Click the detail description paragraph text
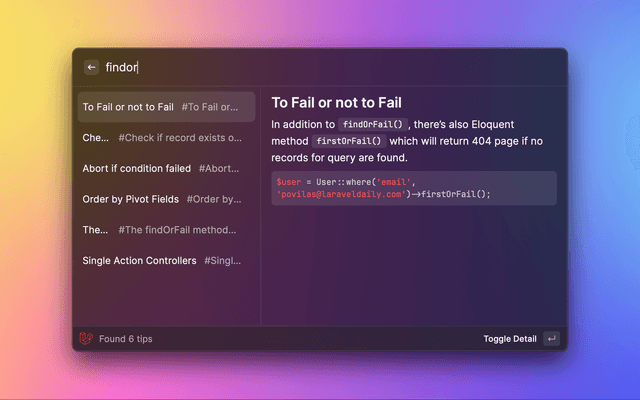Screen dimensions: 640x400 coord(407,141)
